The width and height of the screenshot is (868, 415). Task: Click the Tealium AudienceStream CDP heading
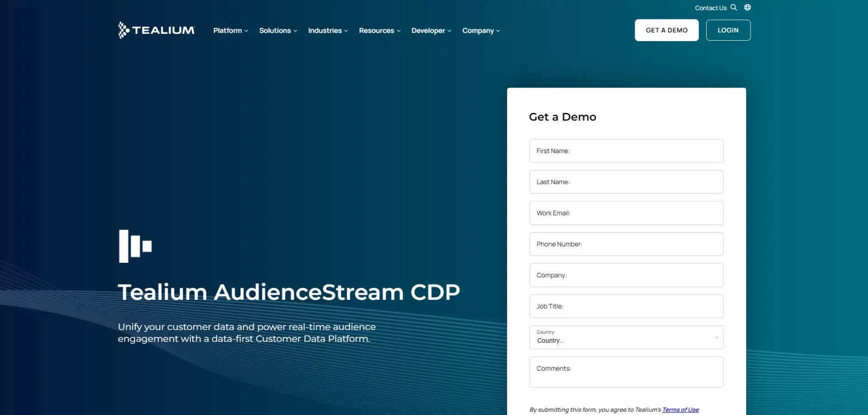(289, 292)
